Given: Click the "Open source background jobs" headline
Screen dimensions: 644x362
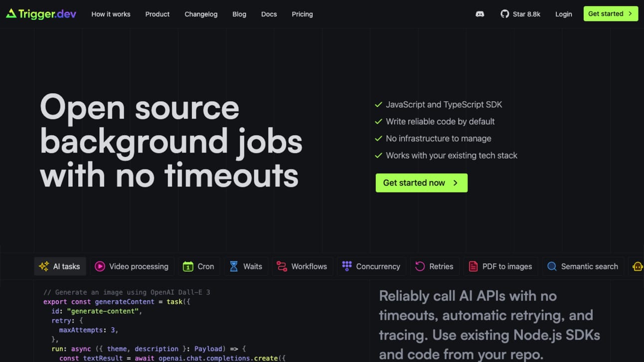Looking at the screenshot, I should pos(171,141).
